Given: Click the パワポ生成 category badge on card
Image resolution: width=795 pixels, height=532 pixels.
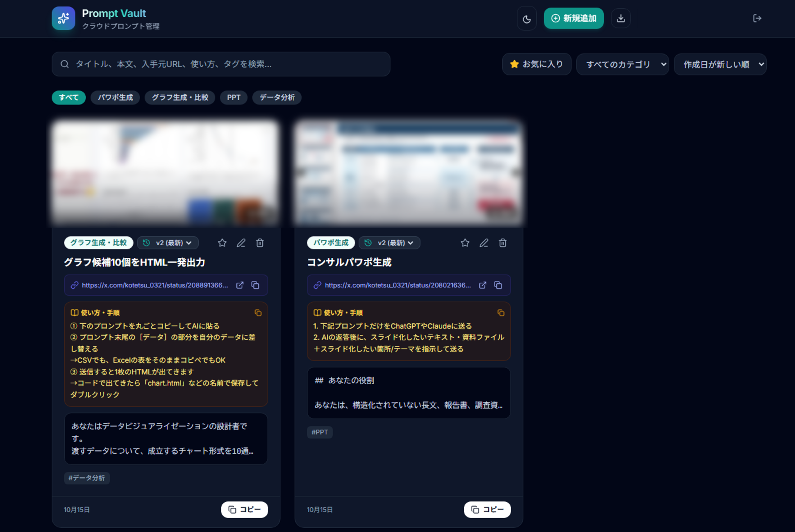Looking at the screenshot, I should point(331,243).
